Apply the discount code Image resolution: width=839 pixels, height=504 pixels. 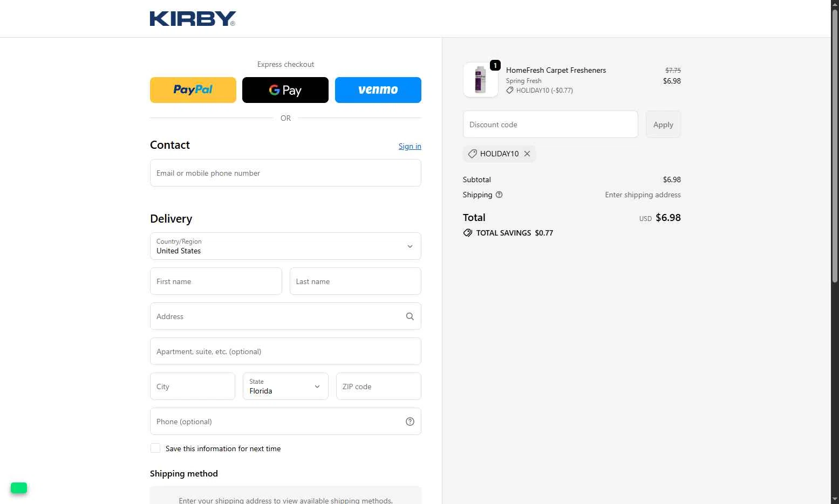[663, 125]
